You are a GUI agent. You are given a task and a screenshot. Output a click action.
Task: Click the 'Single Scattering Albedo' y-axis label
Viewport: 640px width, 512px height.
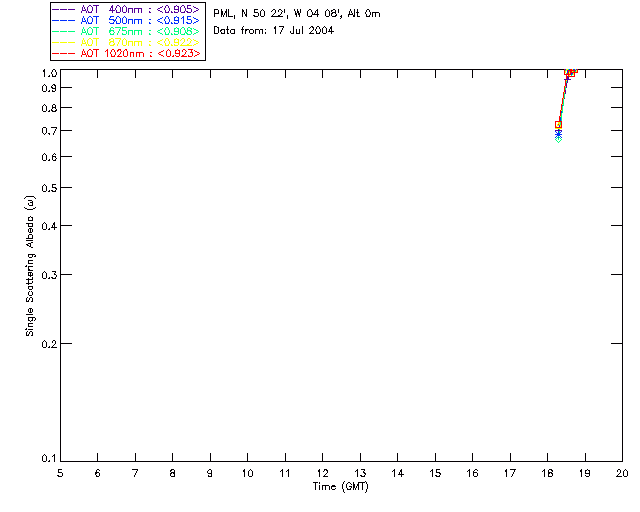pos(30,266)
